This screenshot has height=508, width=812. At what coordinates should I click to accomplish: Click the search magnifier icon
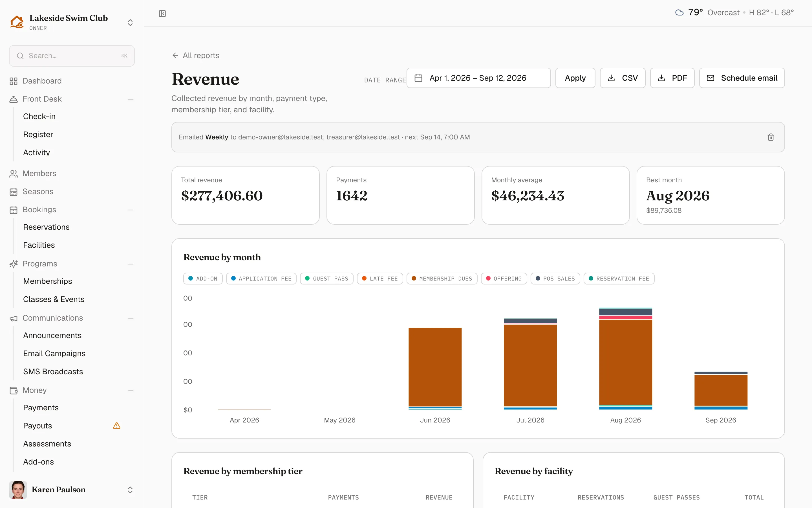20,56
